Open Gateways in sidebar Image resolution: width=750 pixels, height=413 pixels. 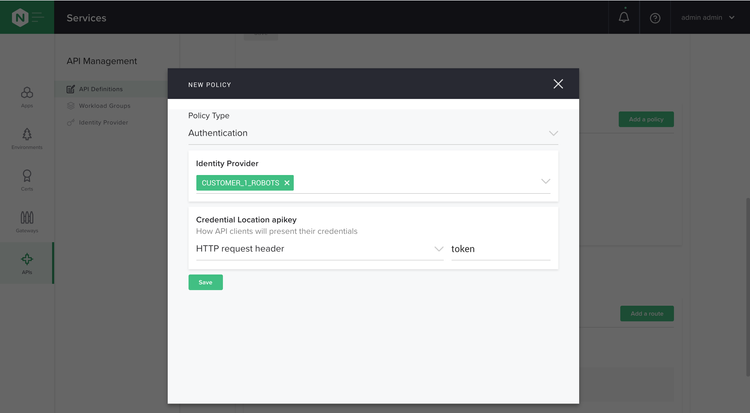(x=27, y=222)
